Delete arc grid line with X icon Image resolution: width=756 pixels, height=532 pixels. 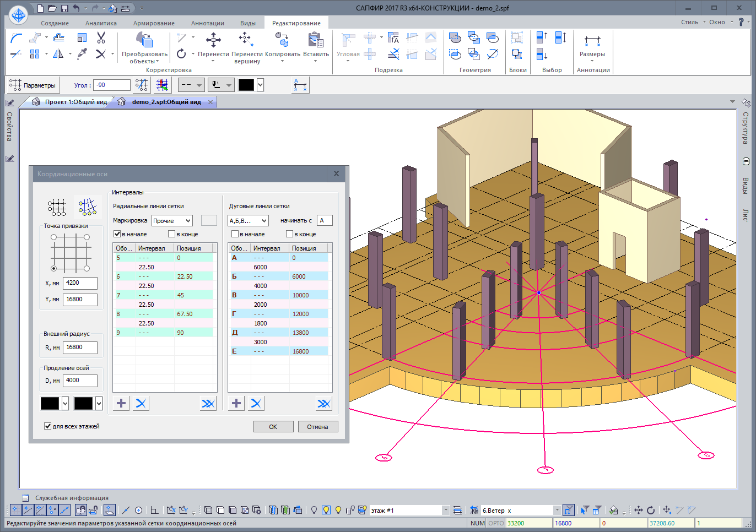(x=256, y=403)
